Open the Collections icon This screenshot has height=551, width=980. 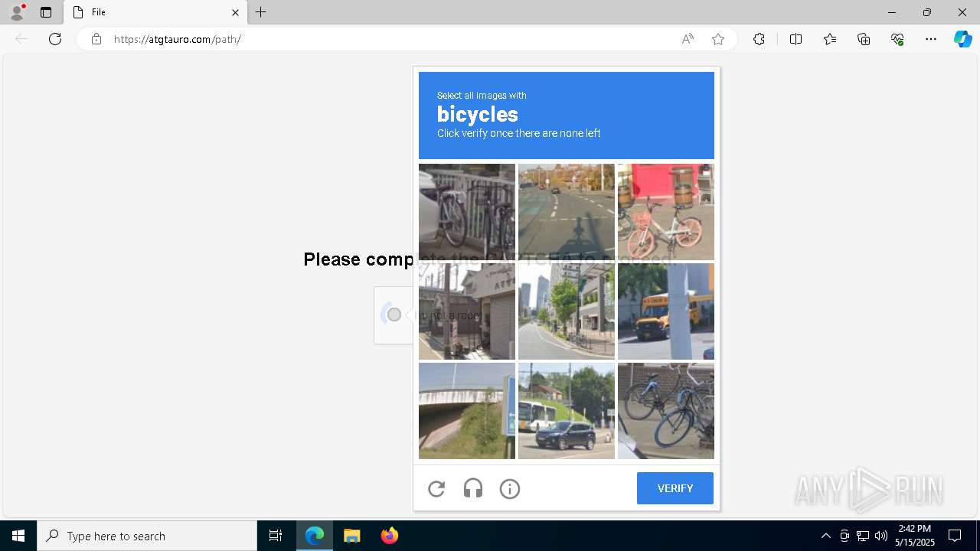click(864, 39)
